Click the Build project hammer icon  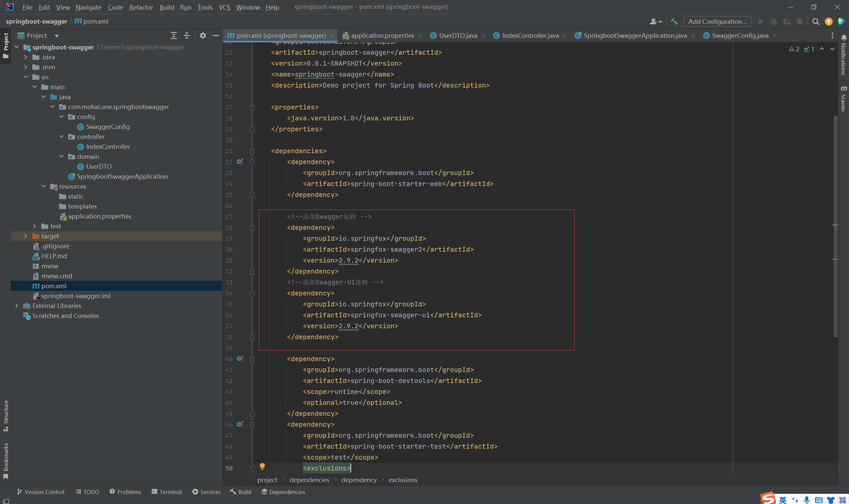coord(674,22)
